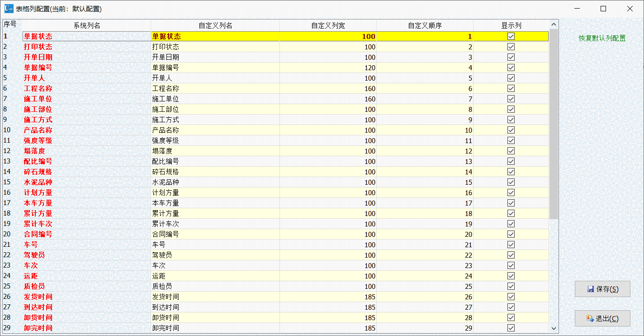Screen dimensions: 644x336
Task: Click the 自定义顺序 column header
Action: (425, 25)
